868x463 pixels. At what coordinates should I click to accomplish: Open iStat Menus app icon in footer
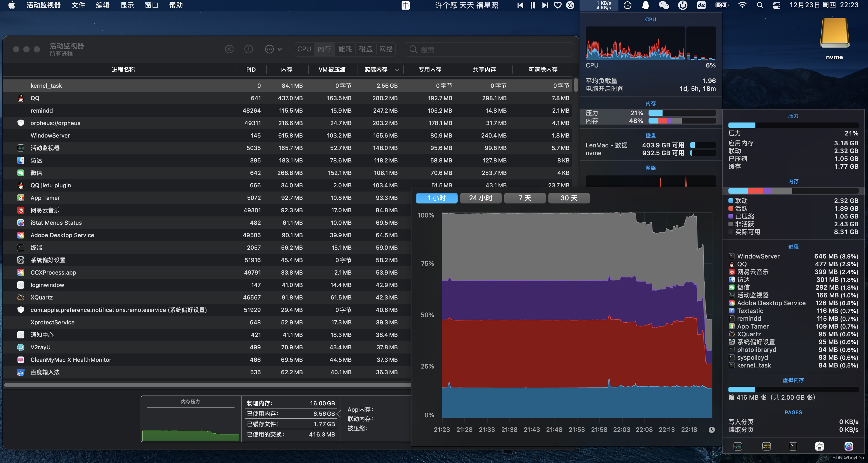point(849,446)
